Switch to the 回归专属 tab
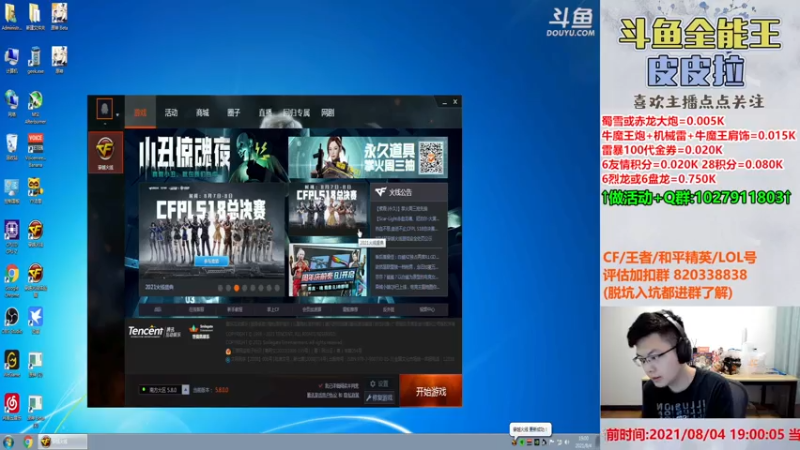Screen dimensions: 800x450 click(x=296, y=113)
